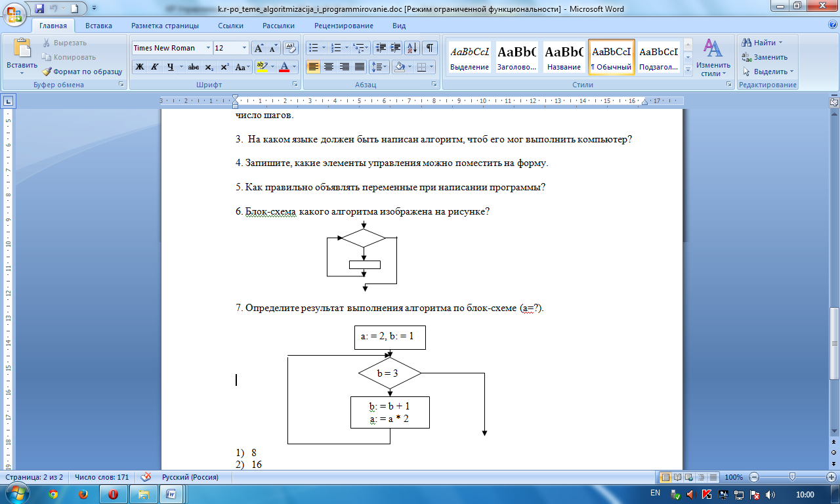Screen dimensions: 840x504
Task: Toggle underline (Ч) formatting
Action: tap(170, 67)
